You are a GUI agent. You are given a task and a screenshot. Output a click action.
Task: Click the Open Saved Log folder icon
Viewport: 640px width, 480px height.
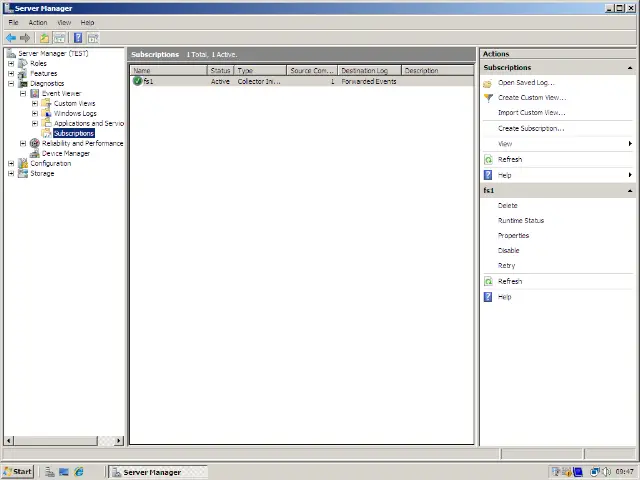488,83
